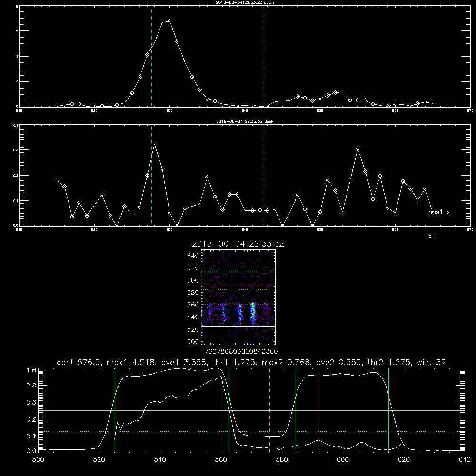Click the 'x t' label below the dusk plot
Viewport: 476px width, 476px height.
[433, 236]
